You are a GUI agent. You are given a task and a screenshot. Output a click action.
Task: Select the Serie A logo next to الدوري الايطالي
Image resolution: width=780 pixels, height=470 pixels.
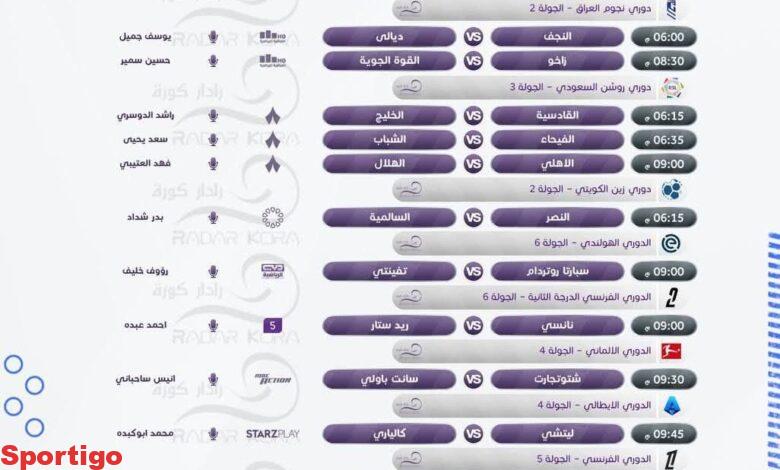[x=673, y=406]
